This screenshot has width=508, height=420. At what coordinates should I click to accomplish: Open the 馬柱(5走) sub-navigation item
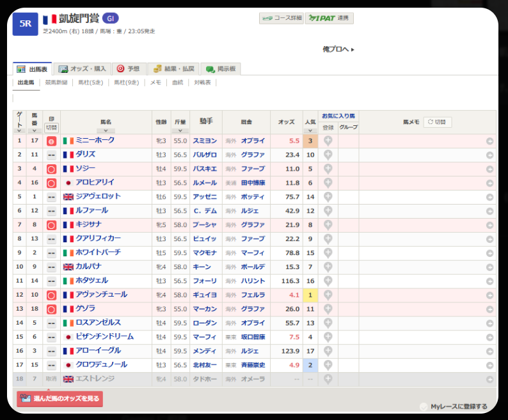pos(90,82)
